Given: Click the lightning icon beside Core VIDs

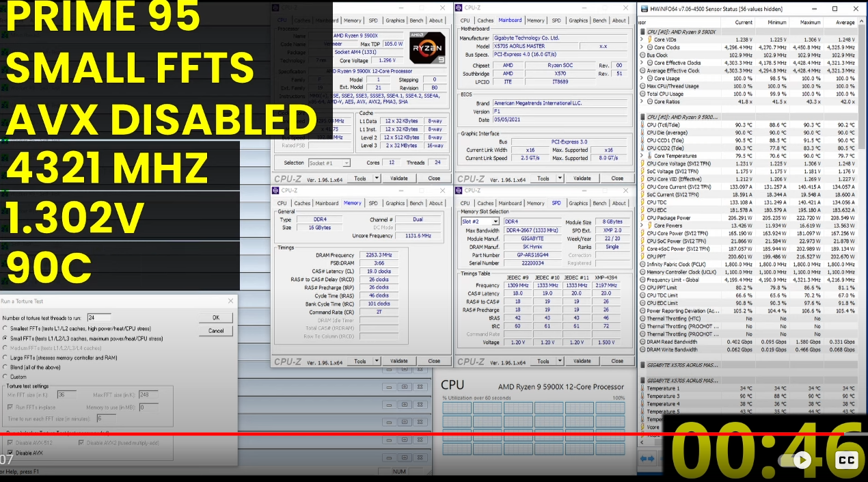Looking at the screenshot, I should [651, 40].
